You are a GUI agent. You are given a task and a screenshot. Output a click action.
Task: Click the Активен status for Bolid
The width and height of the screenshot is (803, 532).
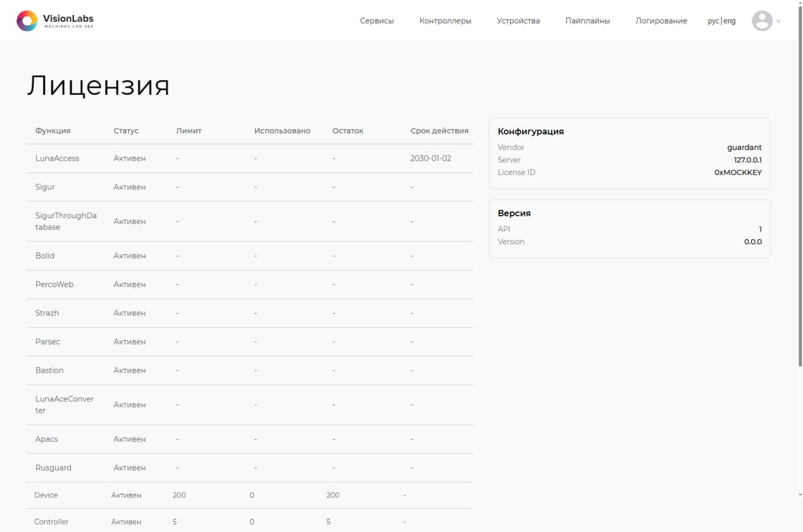(130, 255)
